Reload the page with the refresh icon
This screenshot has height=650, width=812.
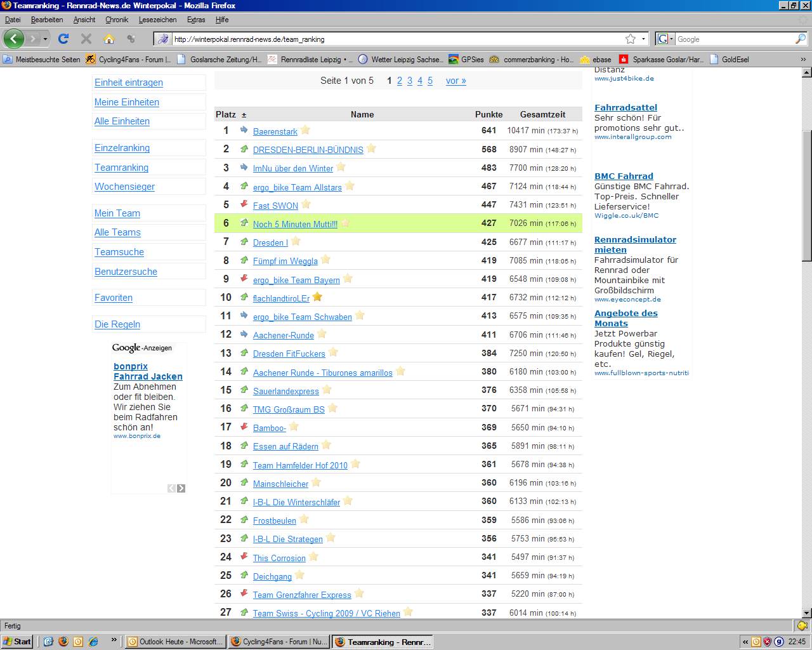(63, 39)
